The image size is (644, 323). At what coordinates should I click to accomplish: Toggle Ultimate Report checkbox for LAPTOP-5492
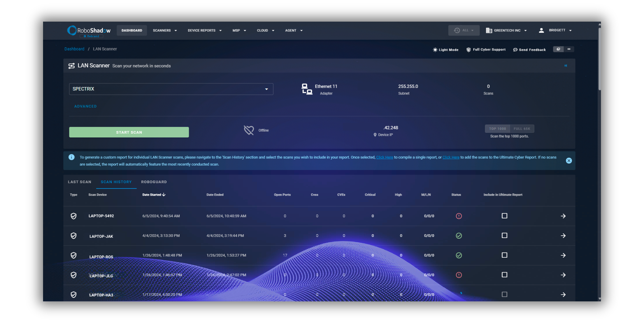click(x=504, y=216)
